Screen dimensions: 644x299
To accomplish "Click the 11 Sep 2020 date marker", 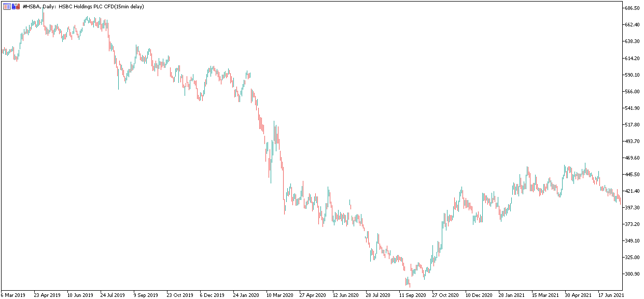I will click(x=412, y=295).
